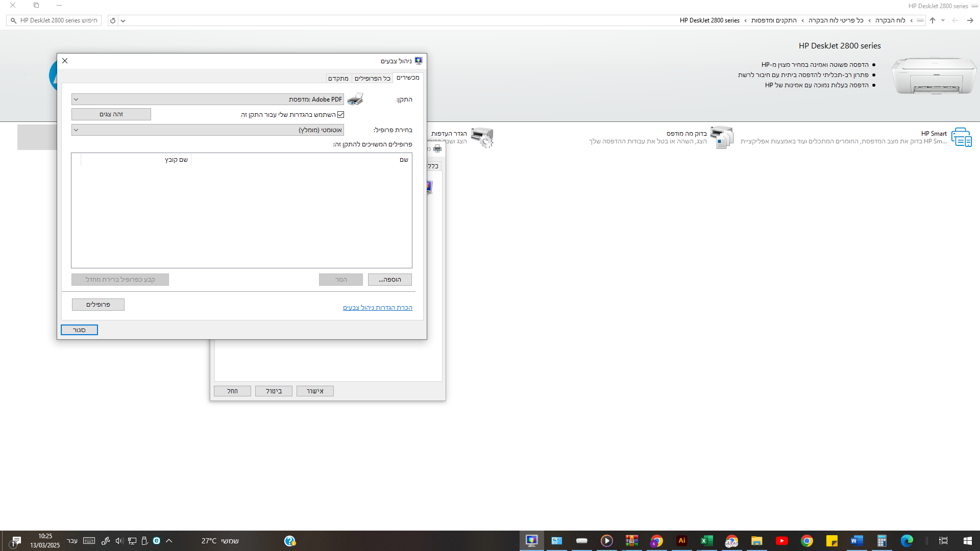Expand address bar history dropdown chevron

[123, 21]
